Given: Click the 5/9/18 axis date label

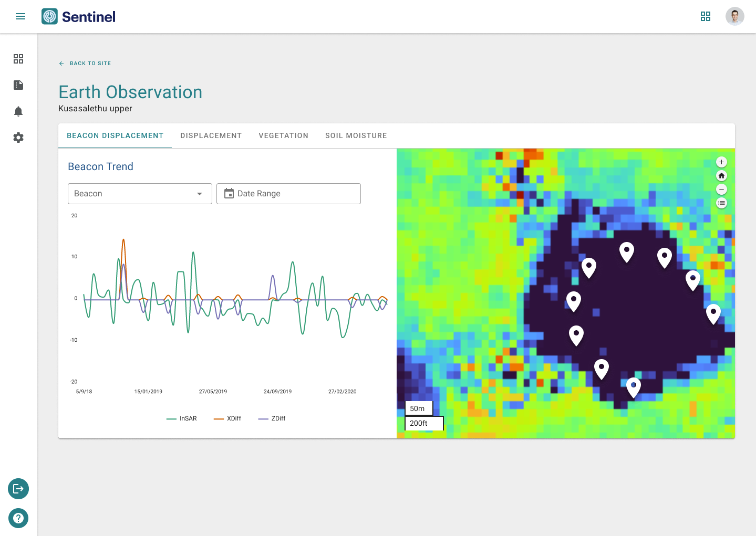Looking at the screenshot, I should pos(84,392).
